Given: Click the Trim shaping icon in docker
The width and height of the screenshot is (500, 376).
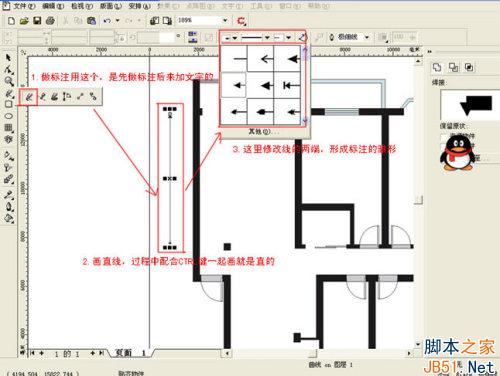Looking at the screenshot, I should coord(453,67).
